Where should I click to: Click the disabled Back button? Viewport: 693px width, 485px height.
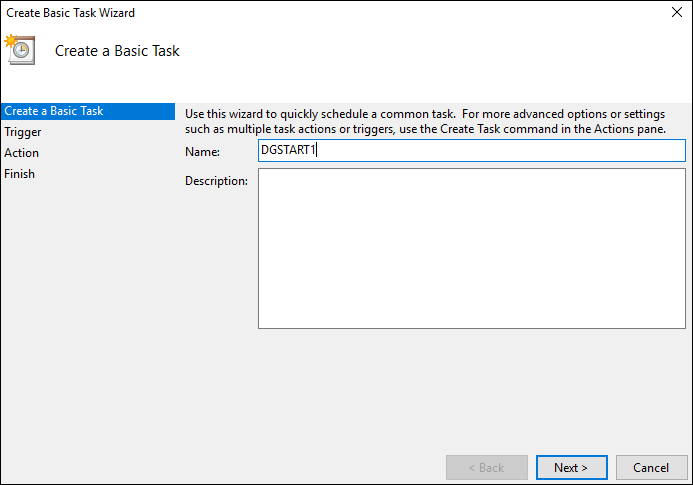[x=487, y=467]
